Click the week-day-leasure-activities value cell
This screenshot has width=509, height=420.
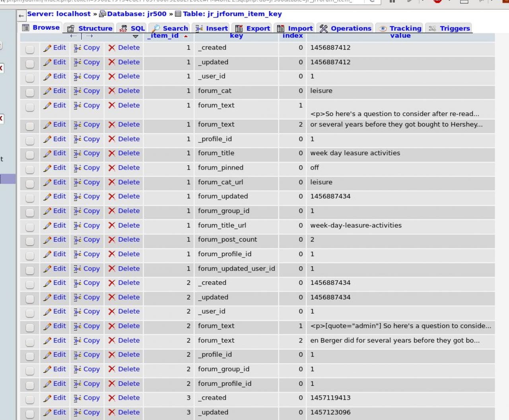tap(356, 225)
